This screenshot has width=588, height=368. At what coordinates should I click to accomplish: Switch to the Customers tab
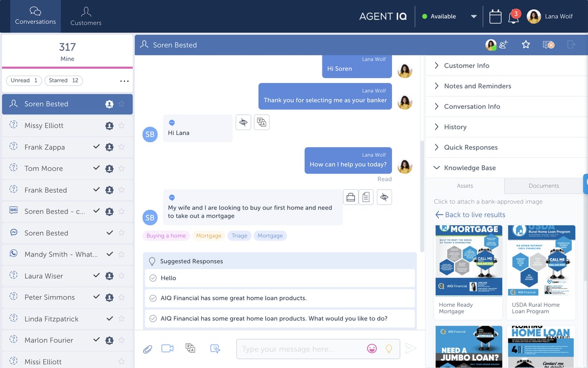point(85,16)
